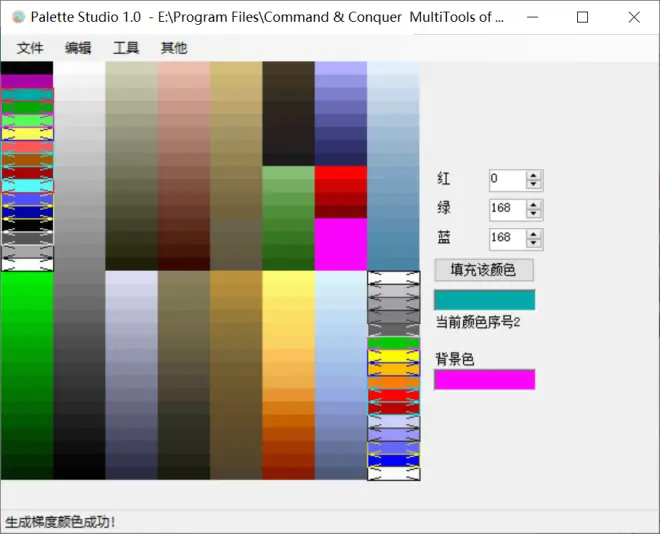Open the 其他 menu
660x534 pixels.
click(x=174, y=48)
